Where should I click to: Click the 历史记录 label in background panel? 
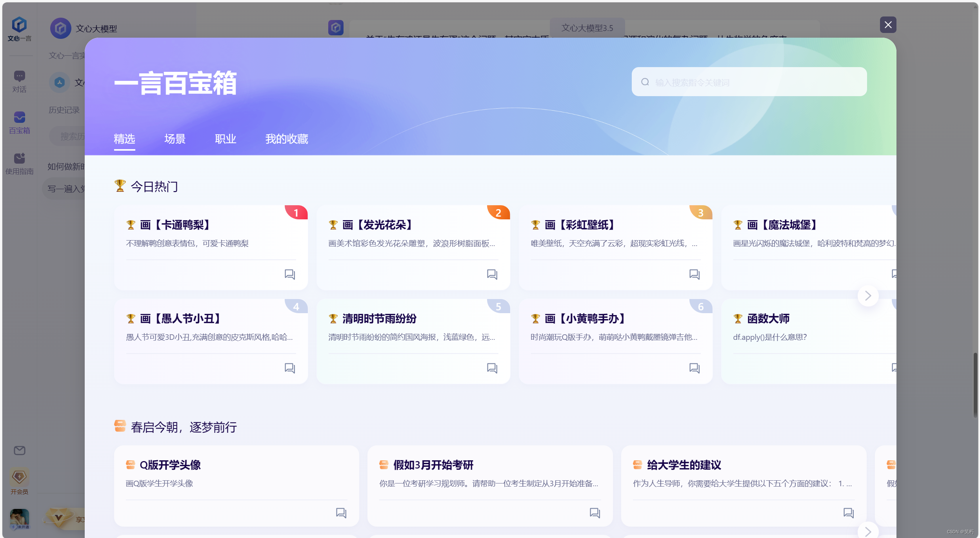tap(64, 110)
